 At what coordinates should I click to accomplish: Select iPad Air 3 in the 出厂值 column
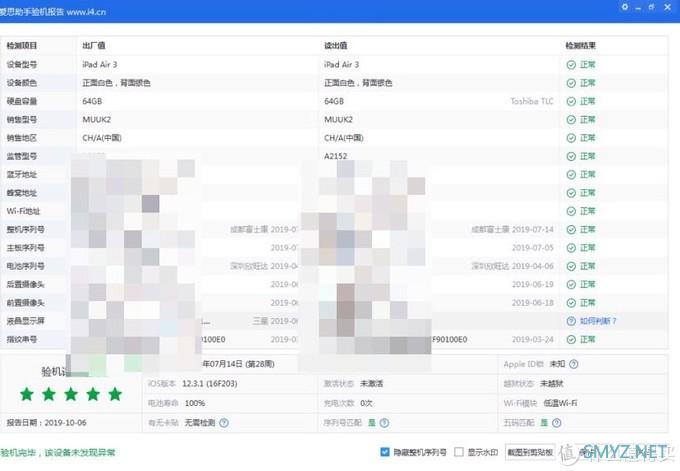click(x=100, y=65)
